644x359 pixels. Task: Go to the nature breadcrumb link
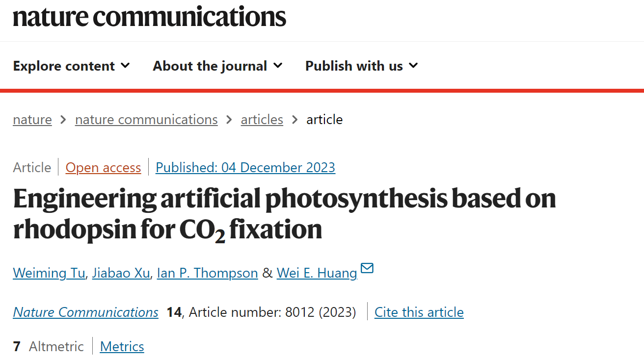click(32, 120)
